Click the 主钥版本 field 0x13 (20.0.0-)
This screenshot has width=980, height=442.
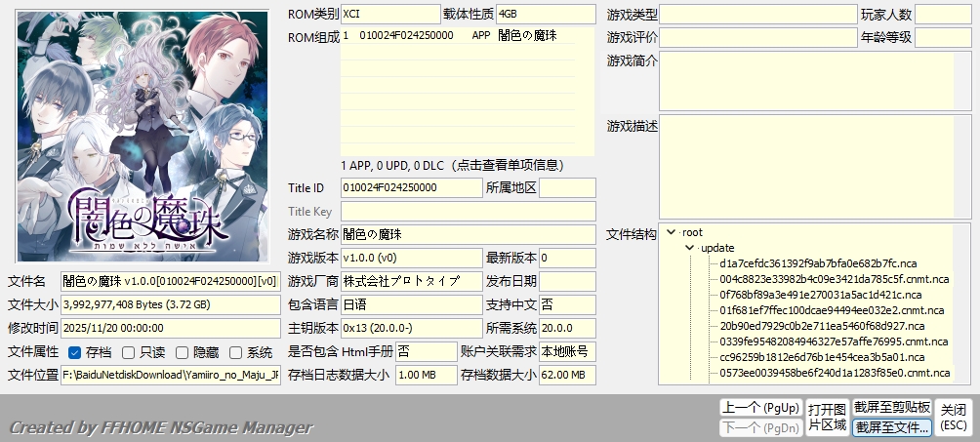[x=412, y=328]
